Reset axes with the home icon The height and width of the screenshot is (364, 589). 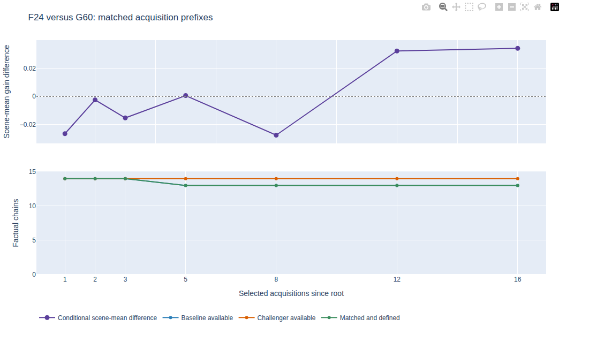pos(538,7)
